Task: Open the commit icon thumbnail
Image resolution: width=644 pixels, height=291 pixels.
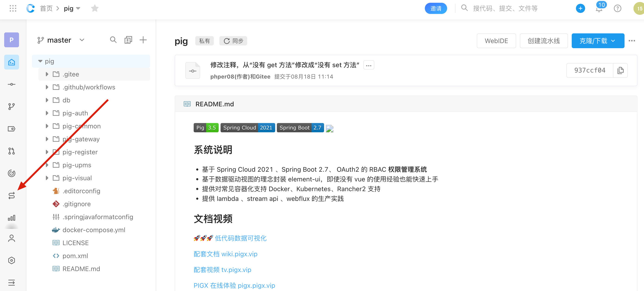Action: click(193, 70)
